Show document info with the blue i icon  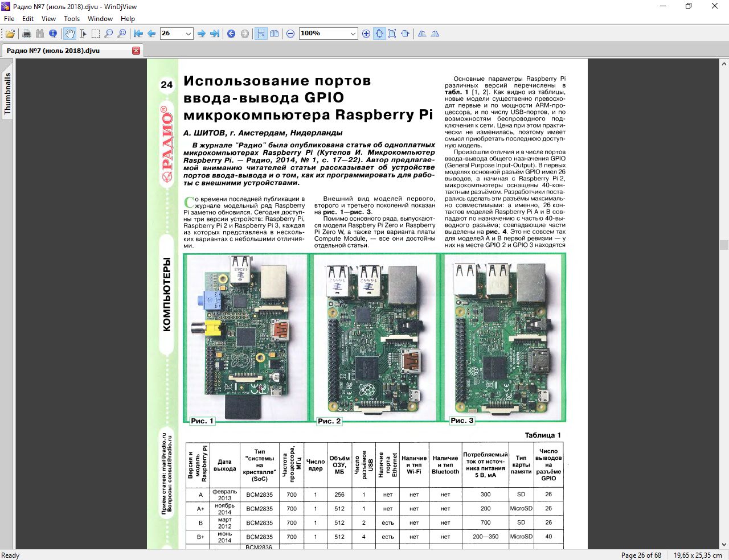pyautogui.click(x=53, y=34)
